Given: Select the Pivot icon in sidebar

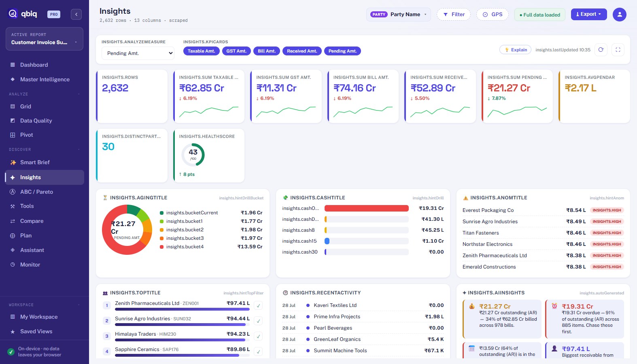Looking at the screenshot, I should click(13, 135).
